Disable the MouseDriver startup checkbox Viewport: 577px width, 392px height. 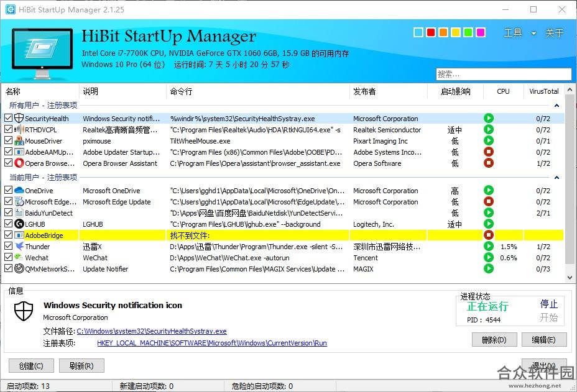pyautogui.click(x=9, y=140)
